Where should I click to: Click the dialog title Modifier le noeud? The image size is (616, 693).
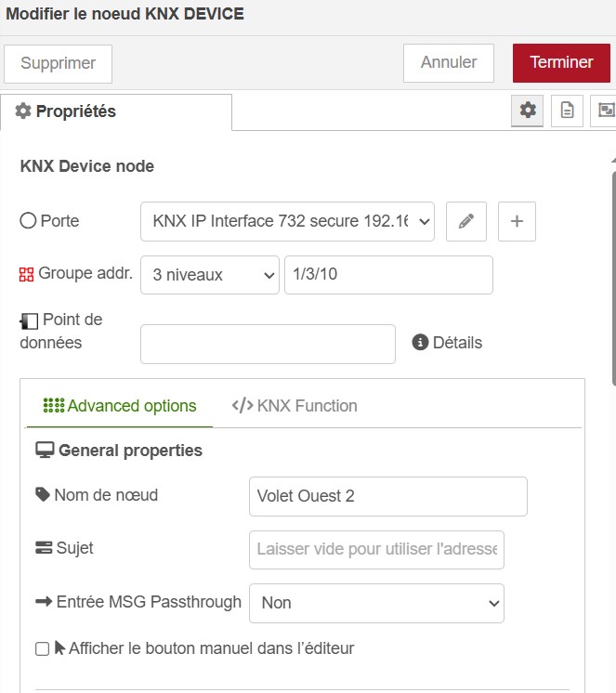[125, 14]
